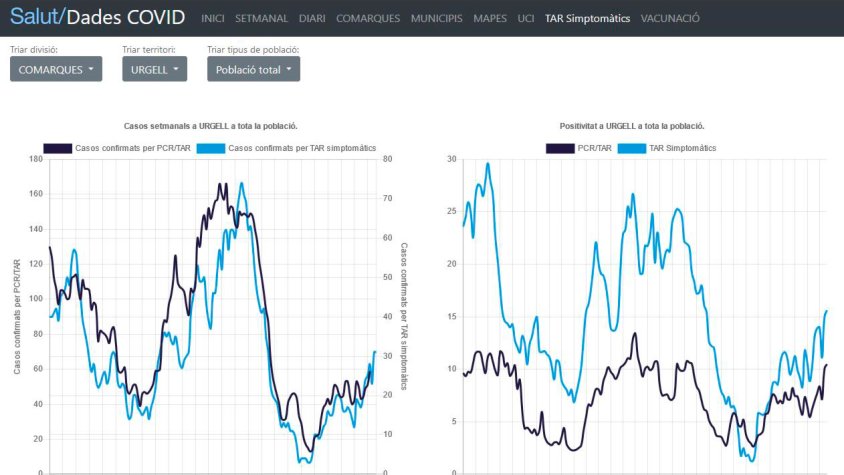Click the positivity chart title
844x475 pixels.
point(632,126)
